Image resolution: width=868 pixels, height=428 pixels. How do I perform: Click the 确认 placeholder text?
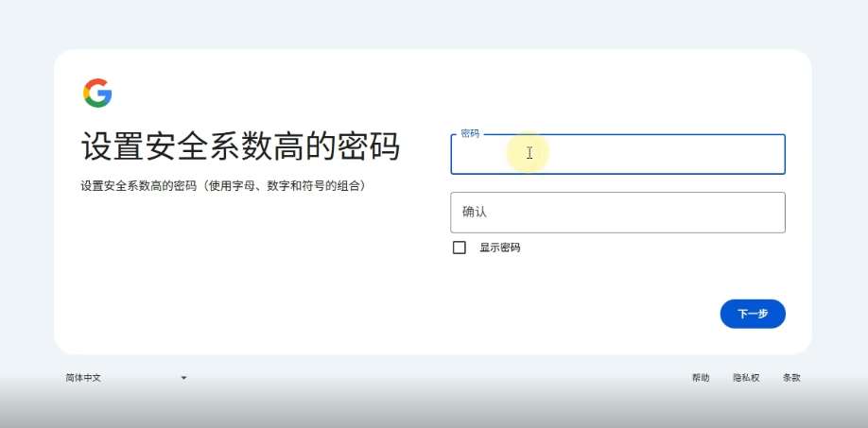[x=474, y=213]
